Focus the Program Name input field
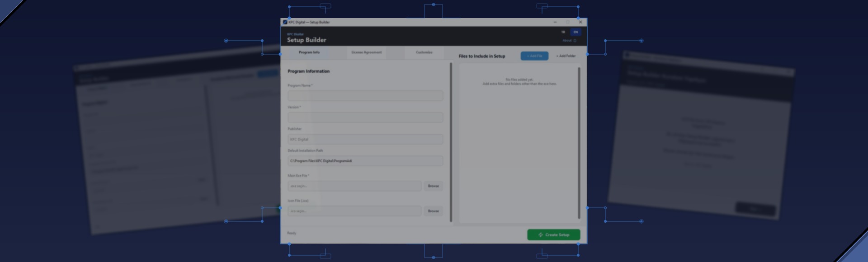Viewport: 868px width, 262px height. pyautogui.click(x=365, y=96)
